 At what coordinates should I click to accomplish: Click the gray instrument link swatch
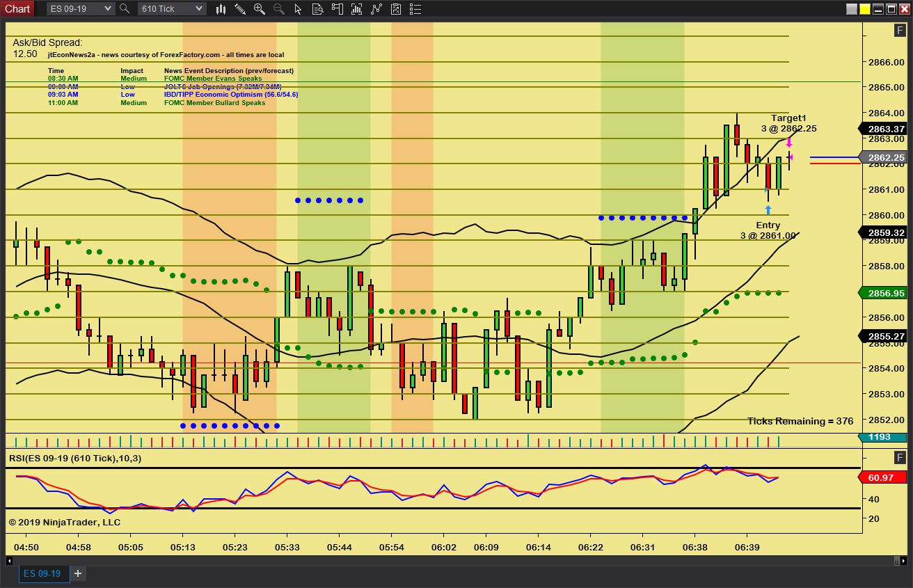tap(852, 9)
